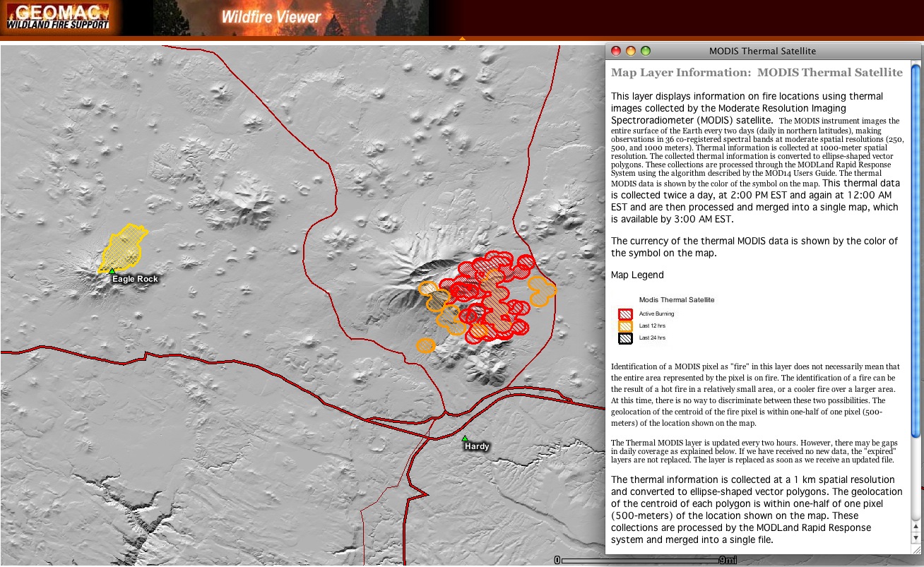Click the Active Burning red legend symbol
Image resolution: width=924 pixels, height=567 pixels.
[x=624, y=314]
